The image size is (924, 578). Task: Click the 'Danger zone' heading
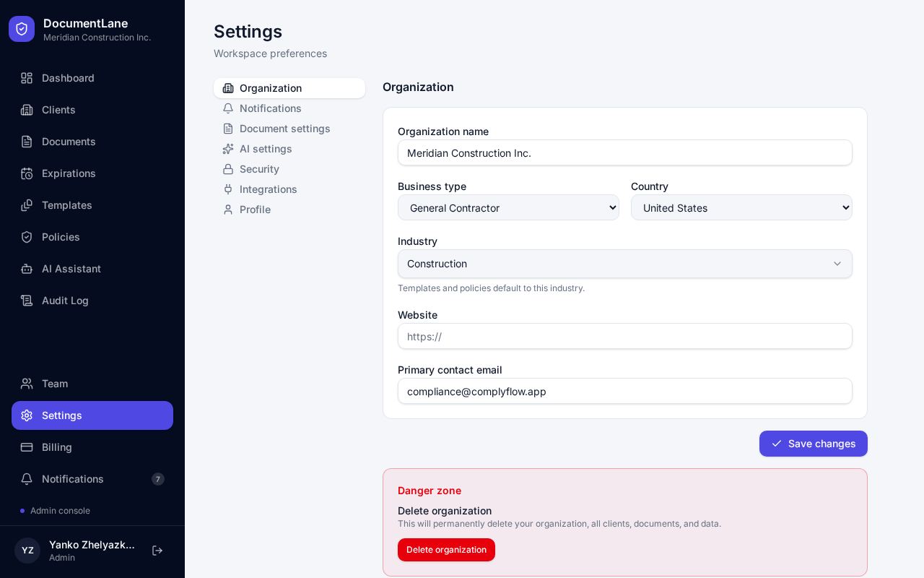click(430, 491)
